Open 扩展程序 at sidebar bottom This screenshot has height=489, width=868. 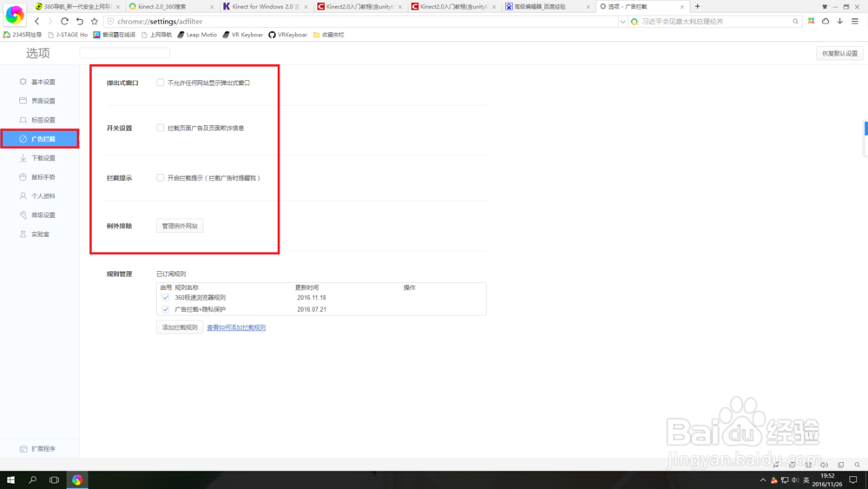click(40, 449)
